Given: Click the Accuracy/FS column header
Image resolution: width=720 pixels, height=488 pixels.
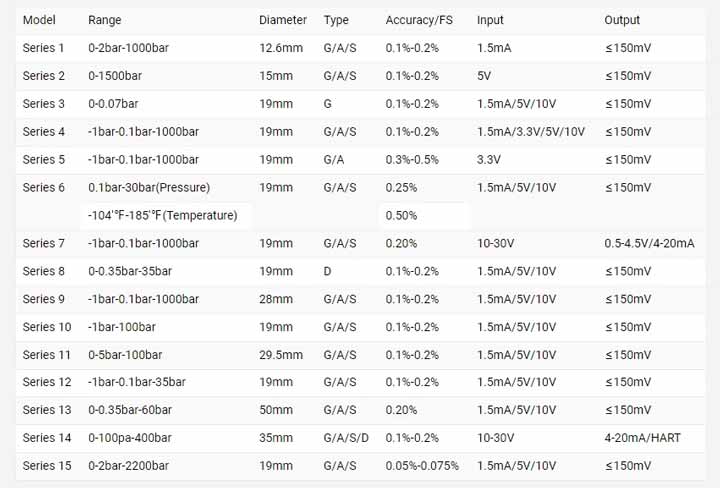Looking at the screenshot, I should pyautogui.click(x=418, y=20).
